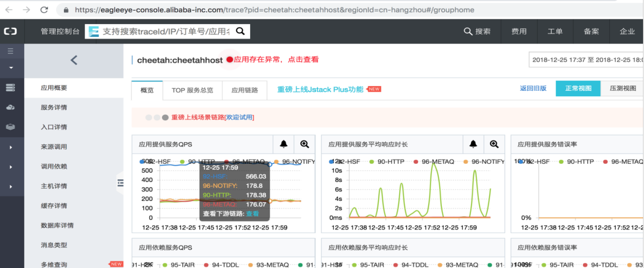
Task: Click the cloud icon in the dark sidebar
Action: [11, 107]
